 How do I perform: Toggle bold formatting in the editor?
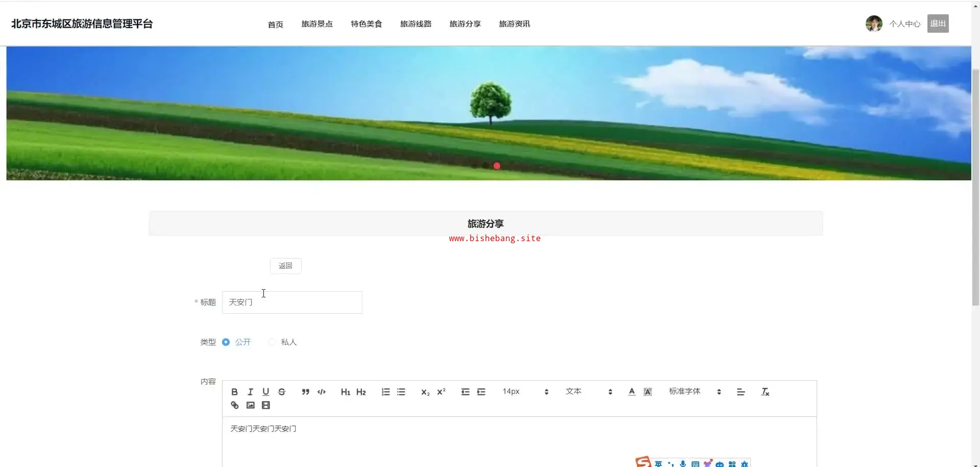[234, 392]
